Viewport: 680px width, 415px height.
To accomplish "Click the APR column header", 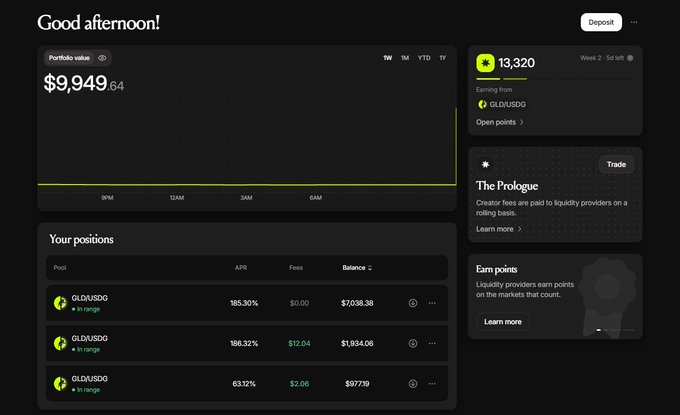I will pos(241,268).
